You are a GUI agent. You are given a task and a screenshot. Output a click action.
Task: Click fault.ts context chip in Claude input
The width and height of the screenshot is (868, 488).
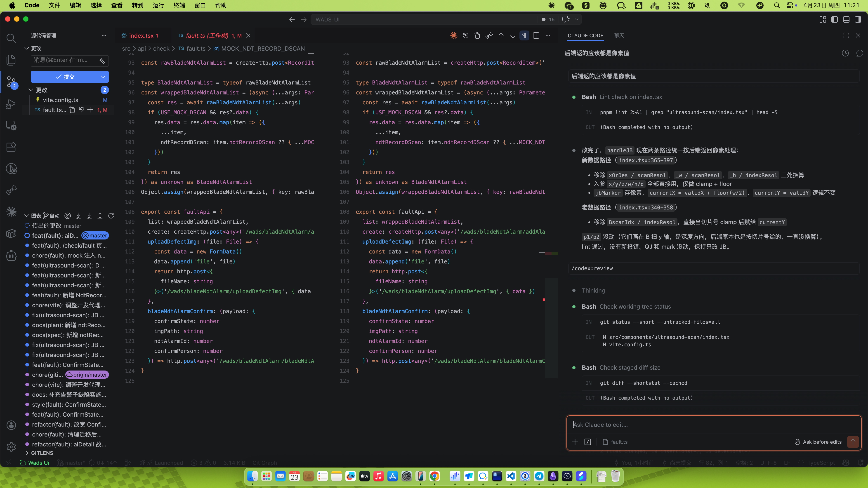point(615,442)
